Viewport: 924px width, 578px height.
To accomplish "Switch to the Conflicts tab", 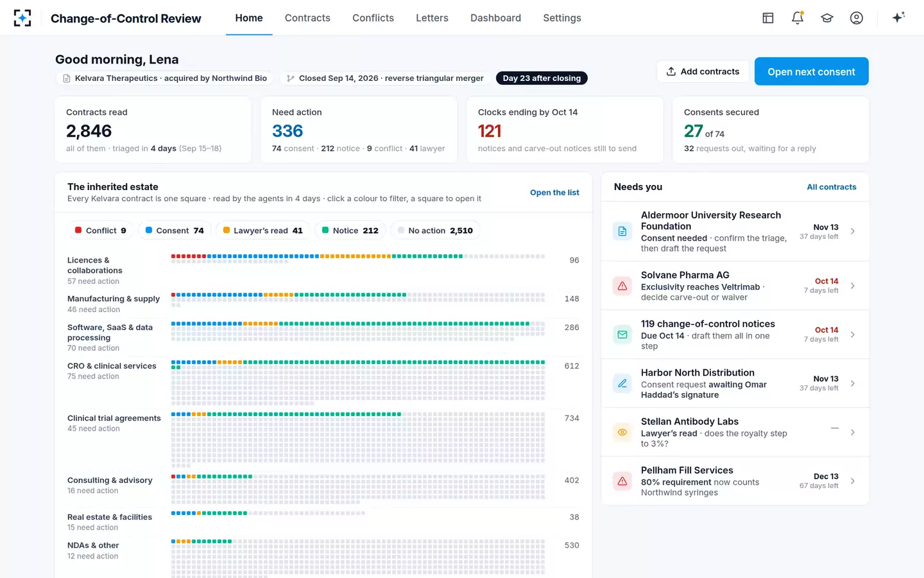I will click(x=373, y=18).
